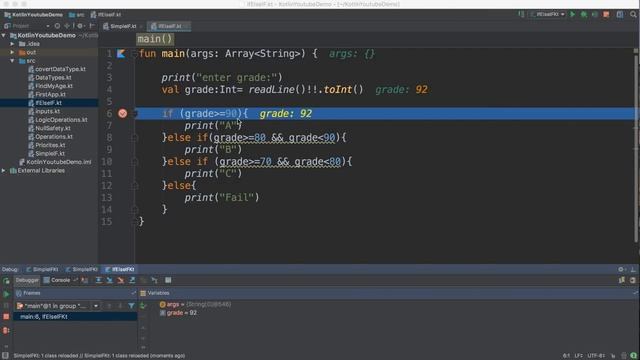Click Force Step Into icon in debugger
This screenshot has width=640, height=360.
click(120, 280)
